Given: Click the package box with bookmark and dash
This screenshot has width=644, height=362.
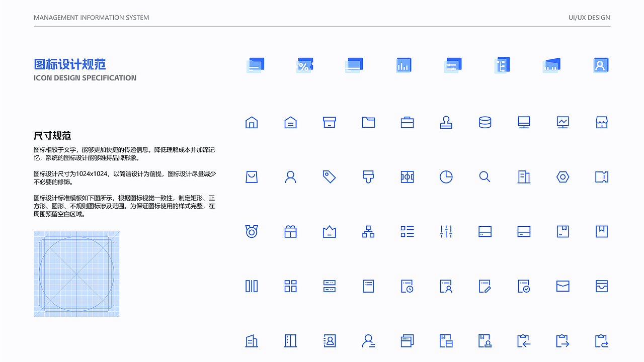Looking at the screenshot, I should [x=562, y=231].
